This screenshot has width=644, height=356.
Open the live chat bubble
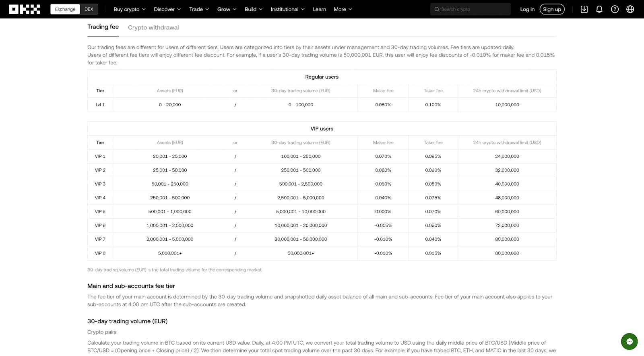pos(629,342)
